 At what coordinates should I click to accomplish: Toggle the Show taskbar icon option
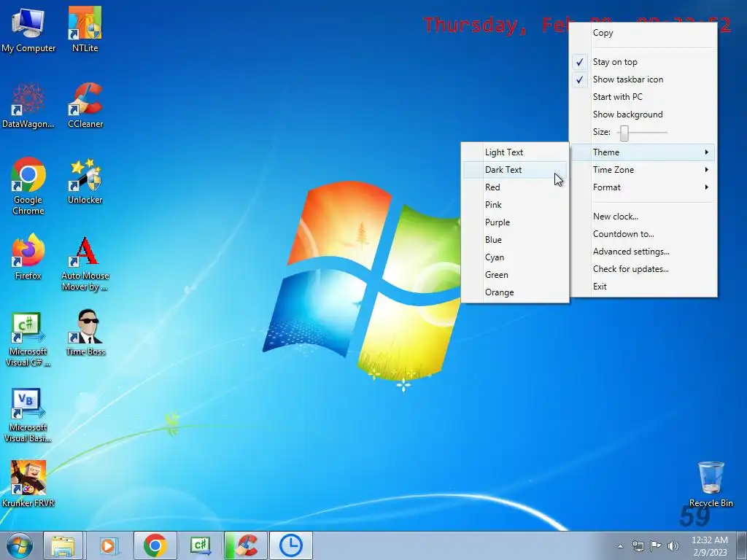pyautogui.click(x=643, y=79)
